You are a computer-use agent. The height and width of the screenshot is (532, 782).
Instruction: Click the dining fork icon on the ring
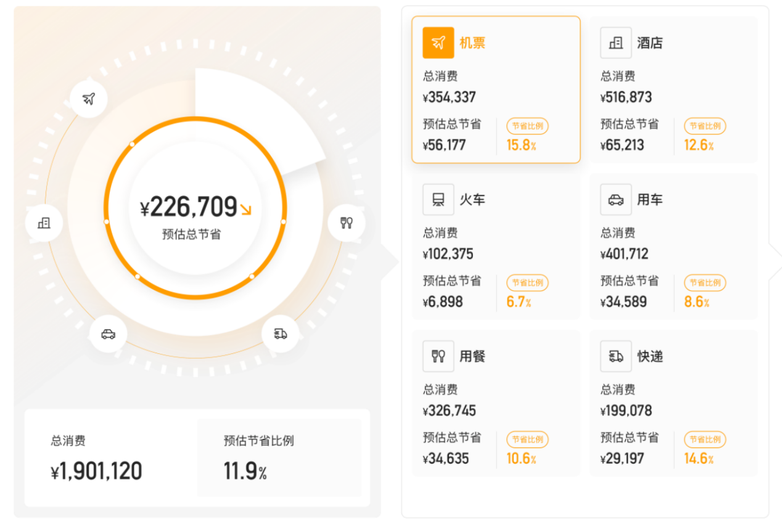[347, 223]
